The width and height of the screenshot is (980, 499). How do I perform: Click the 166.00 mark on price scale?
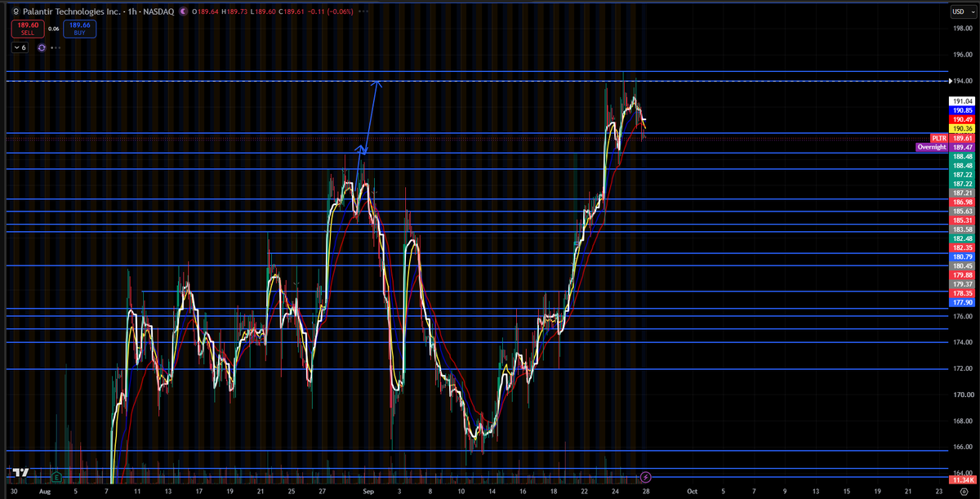[x=961, y=447]
